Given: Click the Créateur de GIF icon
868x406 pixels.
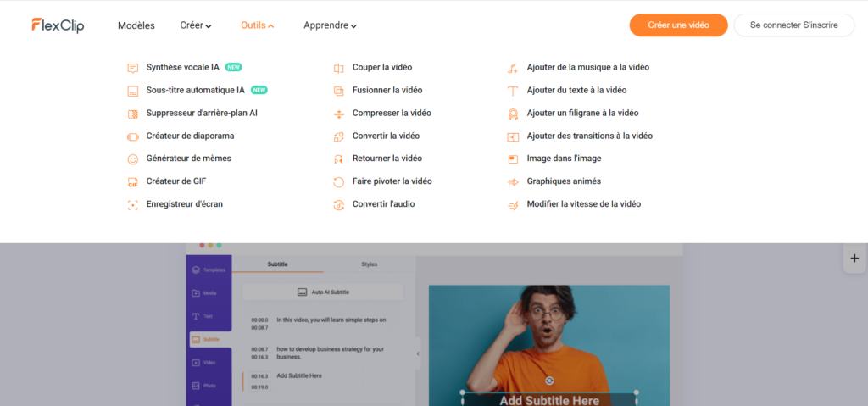Looking at the screenshot, I should (x=133, y=181).
